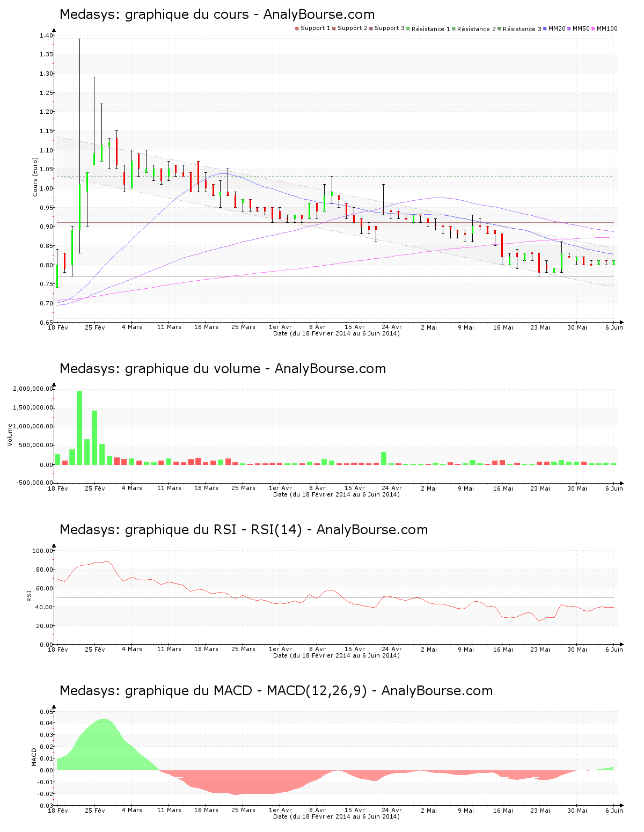Click the Support 1 legend color square
The height and width of the screenshot is (832, 644).
coord(297,28)
